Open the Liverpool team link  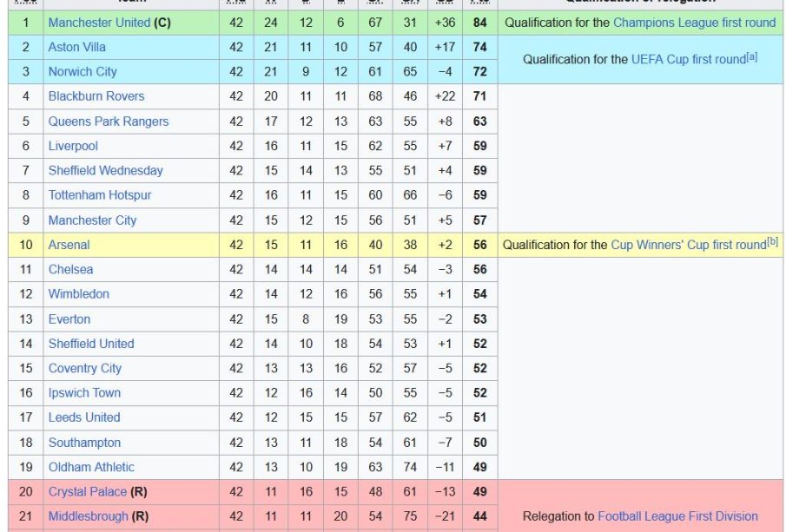(73, 146)
